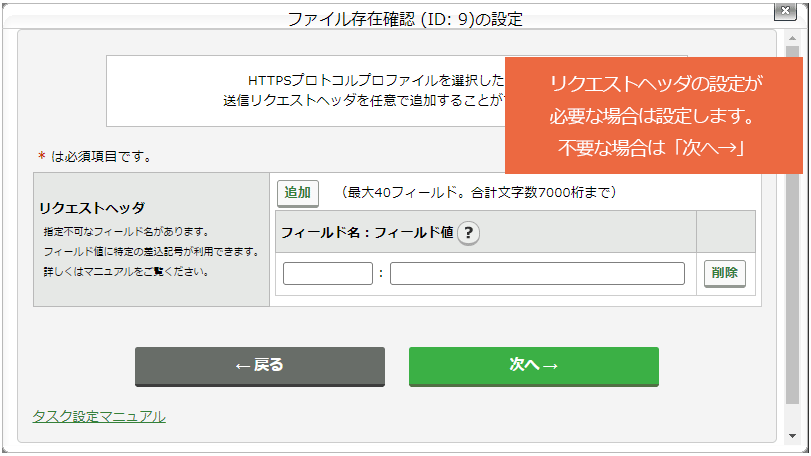811x456 pixels.
Task: Focus the field value input box
Action: pyautogui.click(x=537, y=273)
